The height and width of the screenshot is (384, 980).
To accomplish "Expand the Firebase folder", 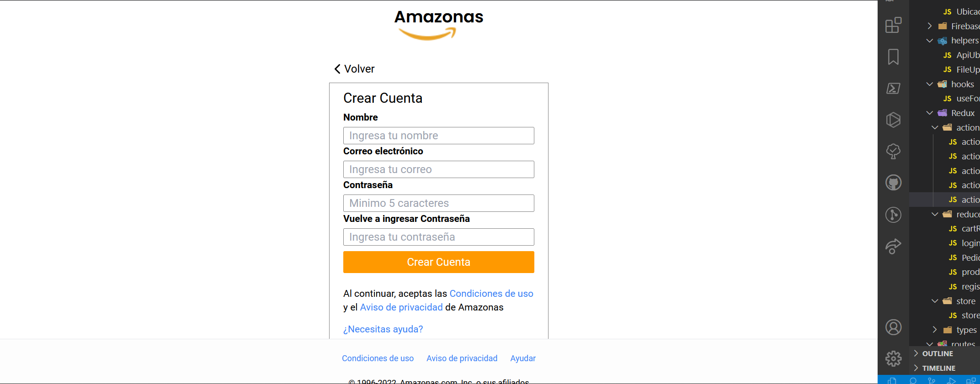I will 929,26.
